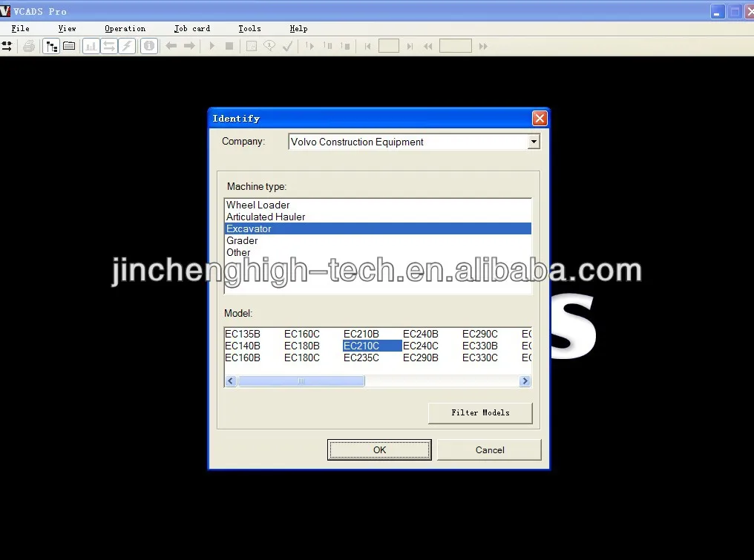Click the model list horizontal scrollbar thumb
Viewport: 754px width, 560px height.
click(301, 381)
